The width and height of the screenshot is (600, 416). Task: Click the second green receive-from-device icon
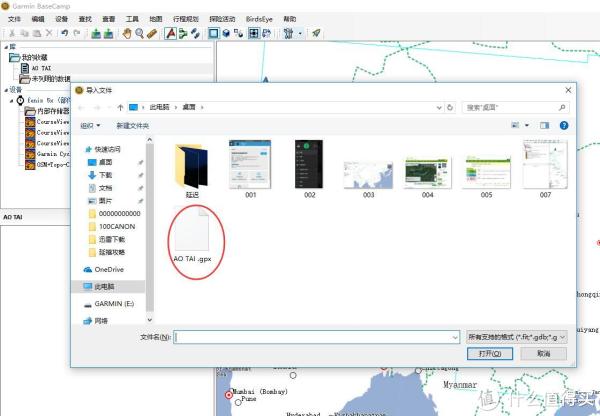[x=108, y=33]
